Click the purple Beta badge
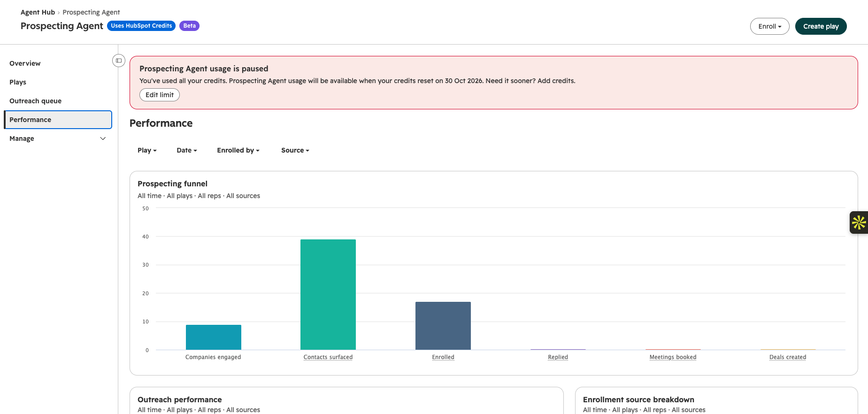 pyautogui.click(x=189, y=26)
